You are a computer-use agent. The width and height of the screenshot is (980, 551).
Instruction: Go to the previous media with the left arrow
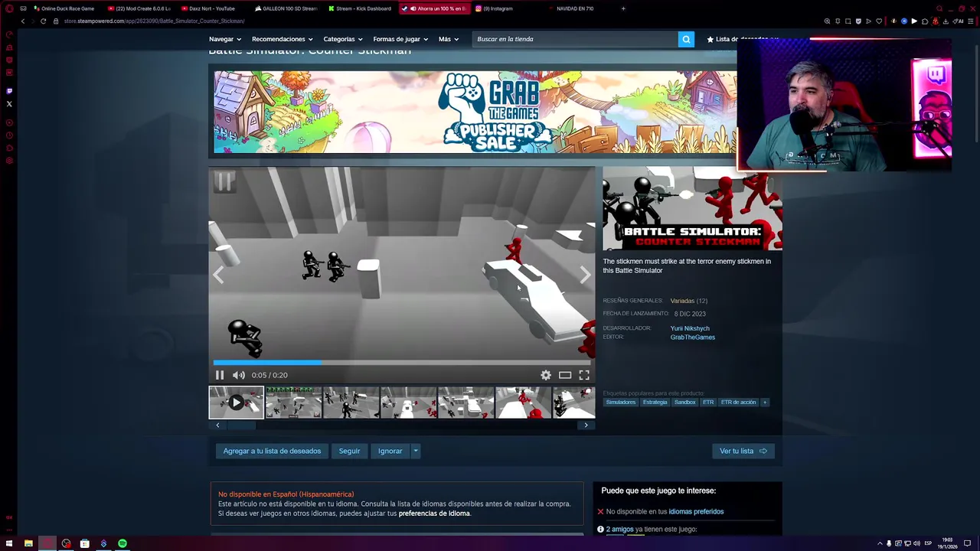[x=218, y=275]
